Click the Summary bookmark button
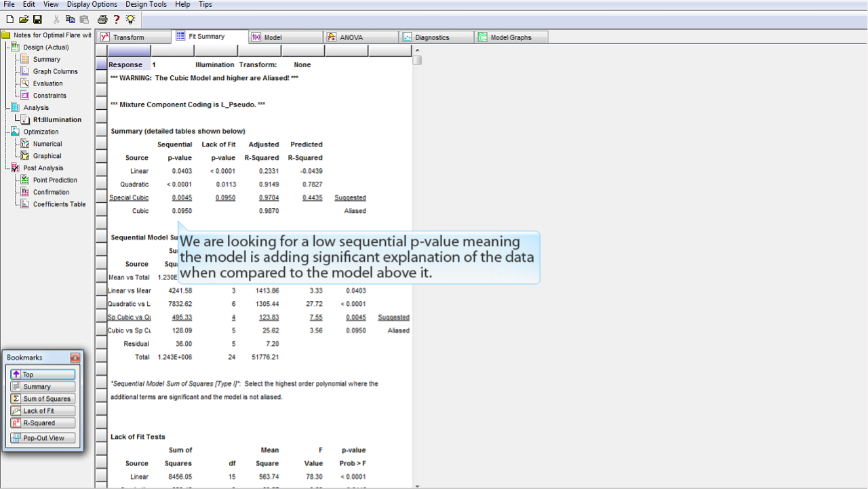868x489 pixels. [42, 387]
